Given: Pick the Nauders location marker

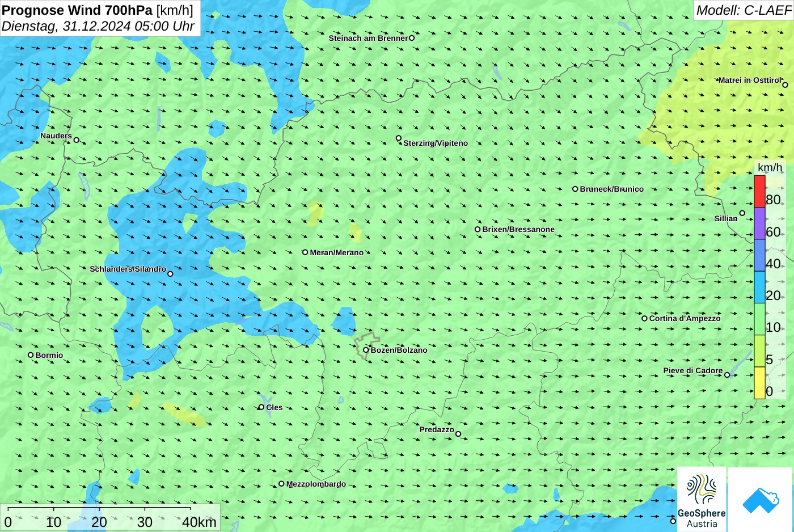Looking at the screenshot, I should pos(77,140).
